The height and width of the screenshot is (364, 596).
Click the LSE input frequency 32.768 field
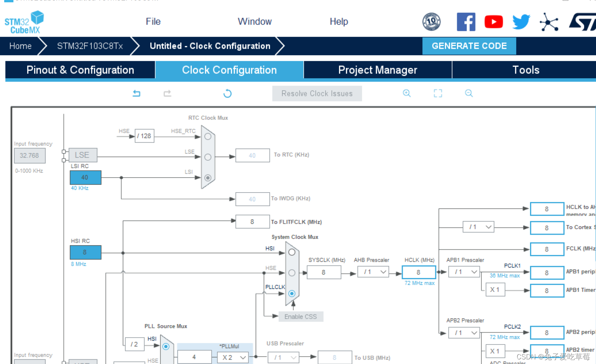point(30,155)
